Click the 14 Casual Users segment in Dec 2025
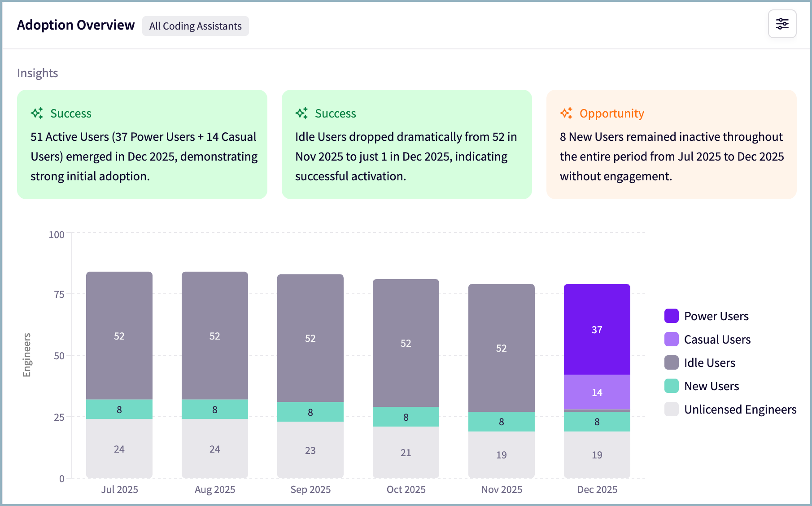This screenshot has width=812, height=506. pos(597,392)
